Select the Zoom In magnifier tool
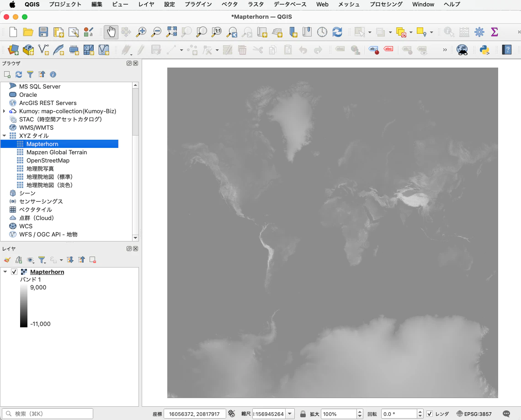521x420 pixels. [141, 32]
